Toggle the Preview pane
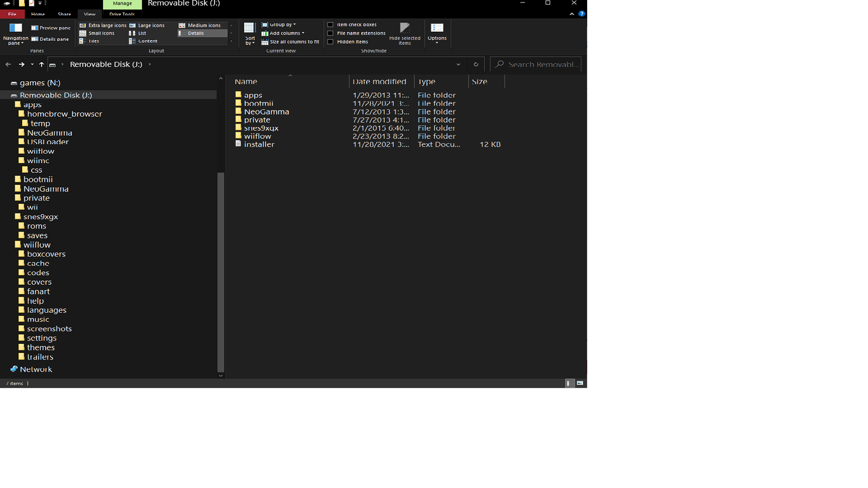Image resolution: width=868 pixels, height=488 pixels. 51,28
